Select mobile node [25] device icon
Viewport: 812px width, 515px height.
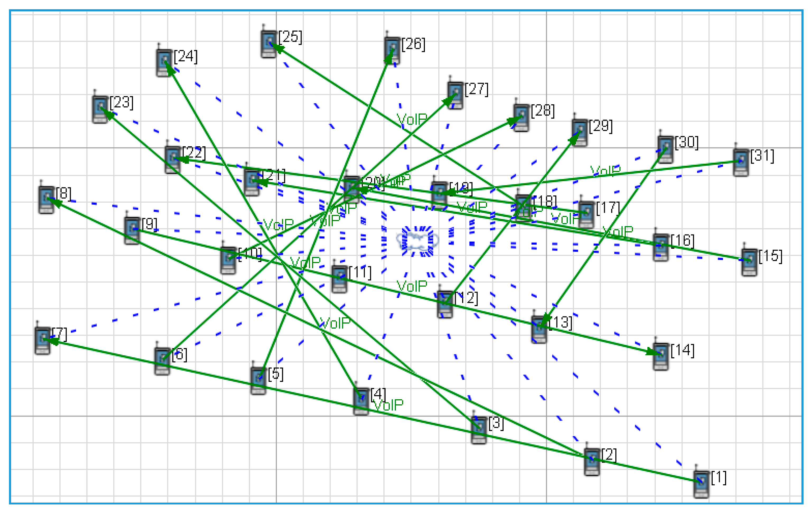(x=268, y=44)
